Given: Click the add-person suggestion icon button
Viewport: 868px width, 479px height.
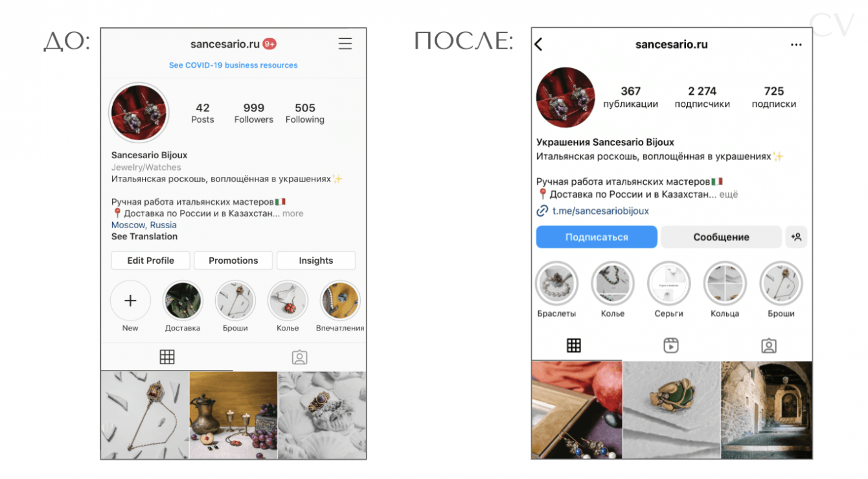Looking at the screenshot, I should (796, 237).
